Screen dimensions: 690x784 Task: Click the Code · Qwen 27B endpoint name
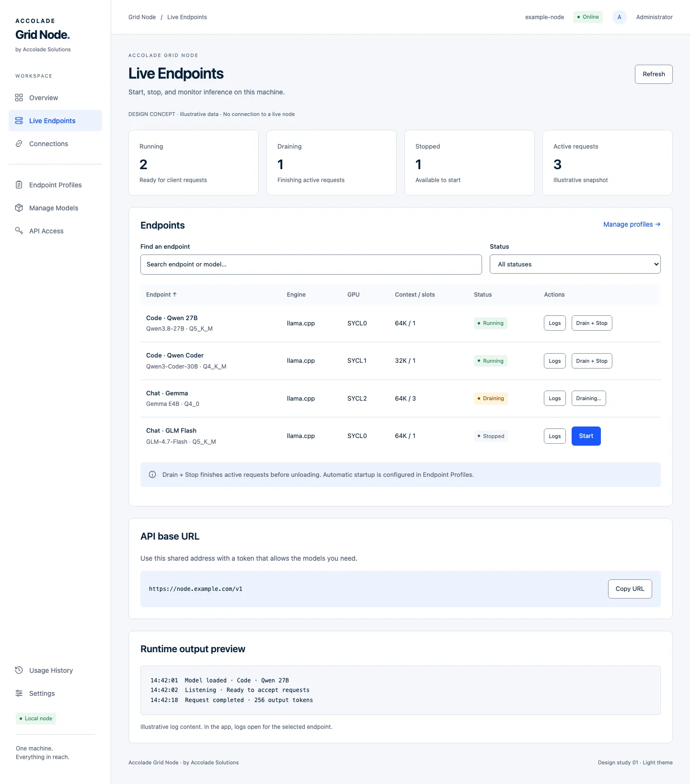pos(172,318)
